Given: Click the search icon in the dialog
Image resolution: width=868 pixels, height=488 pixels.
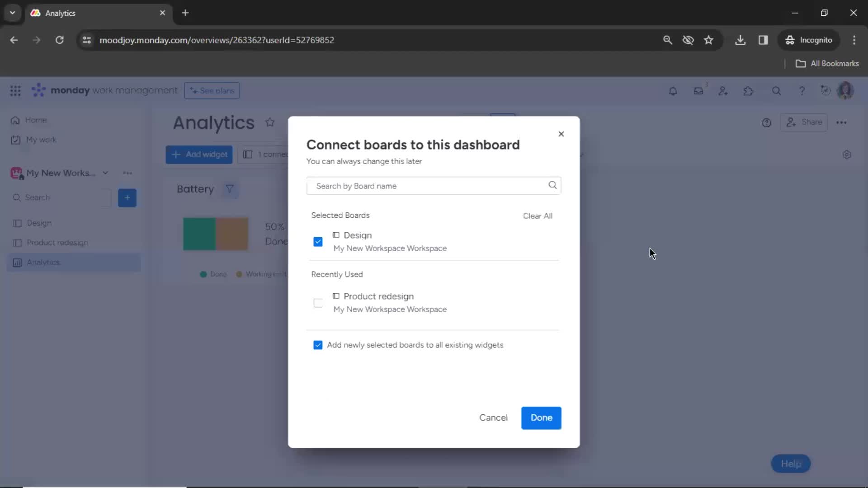Looking at the screenshot, I should [x=552, y=185].
